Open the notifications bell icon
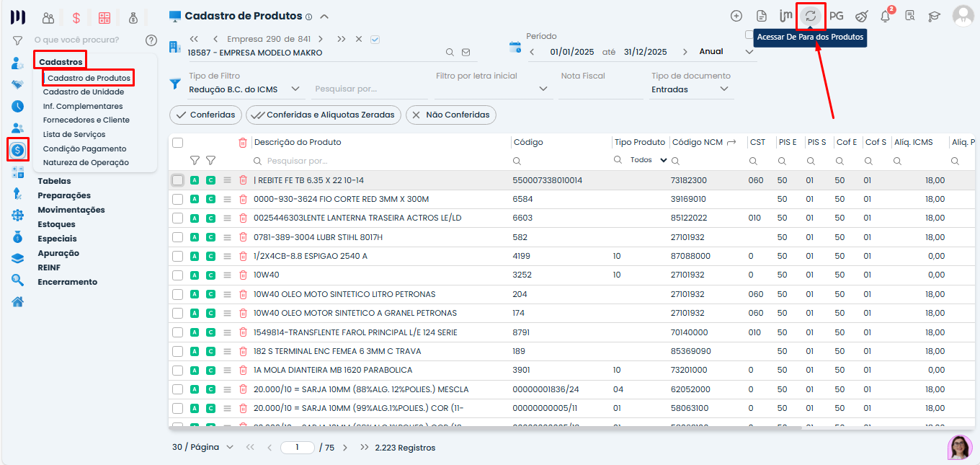Viewport: 980px width, 465px height. tap(885, 16)
